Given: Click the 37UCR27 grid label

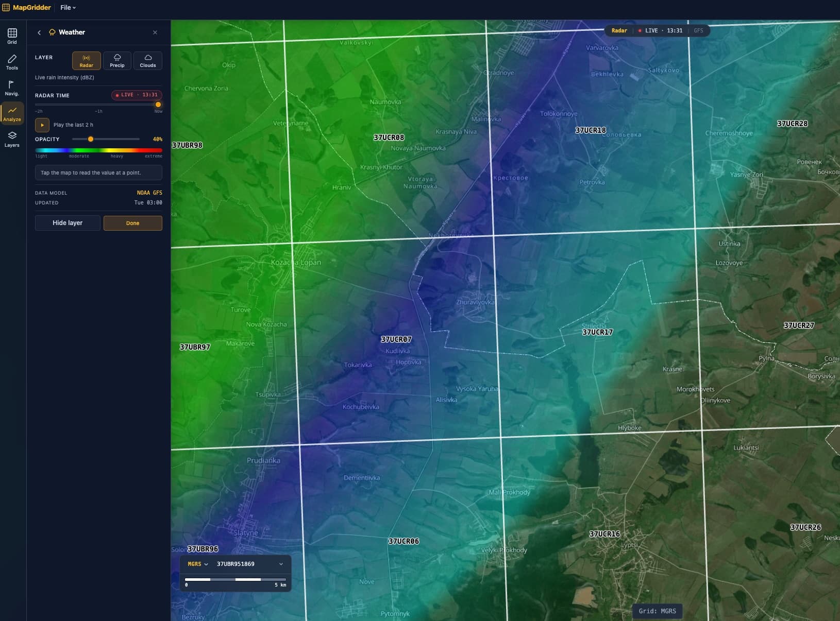Looking at the screenshot, I should pyautogui.click(x=799, y=325).
